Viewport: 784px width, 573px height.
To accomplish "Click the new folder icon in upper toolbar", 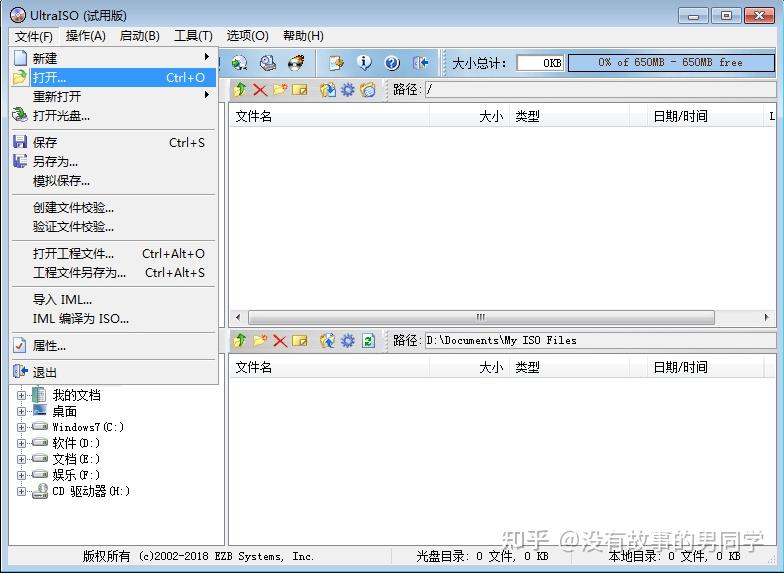I will pos(280,90).
